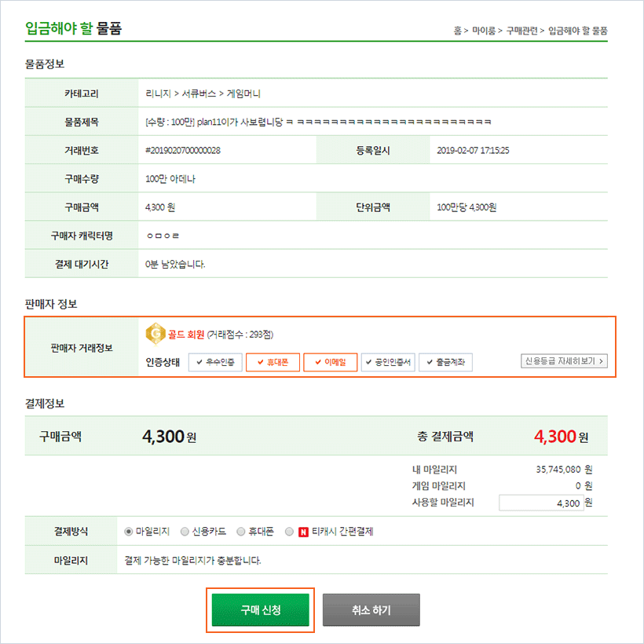
Task: Click the 휴대폰 verification badge
Action: tap(273, 362)
